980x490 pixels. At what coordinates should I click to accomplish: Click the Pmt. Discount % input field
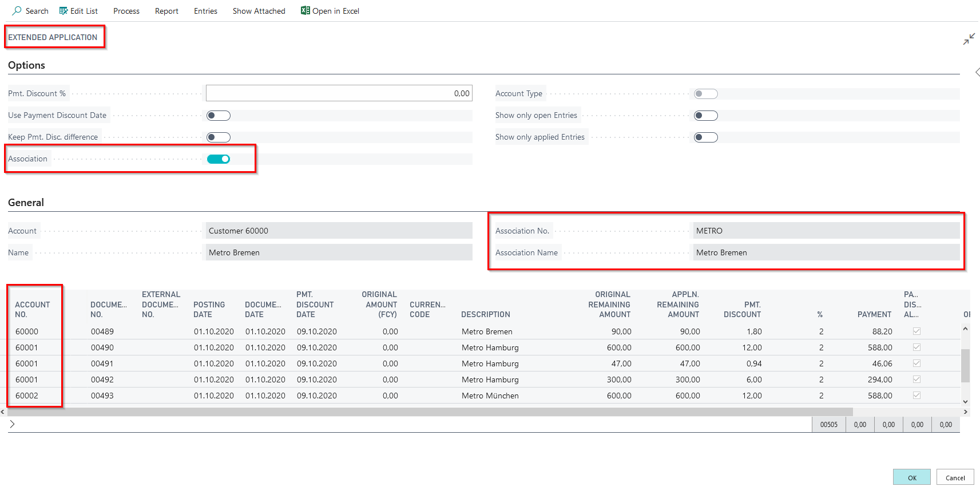coord(339,93)
